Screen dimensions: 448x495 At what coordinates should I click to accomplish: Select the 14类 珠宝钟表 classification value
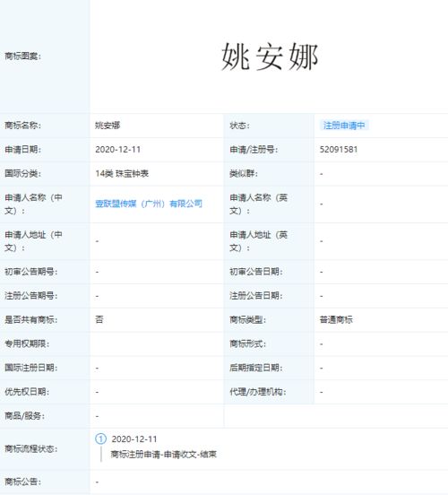(122, 173)
